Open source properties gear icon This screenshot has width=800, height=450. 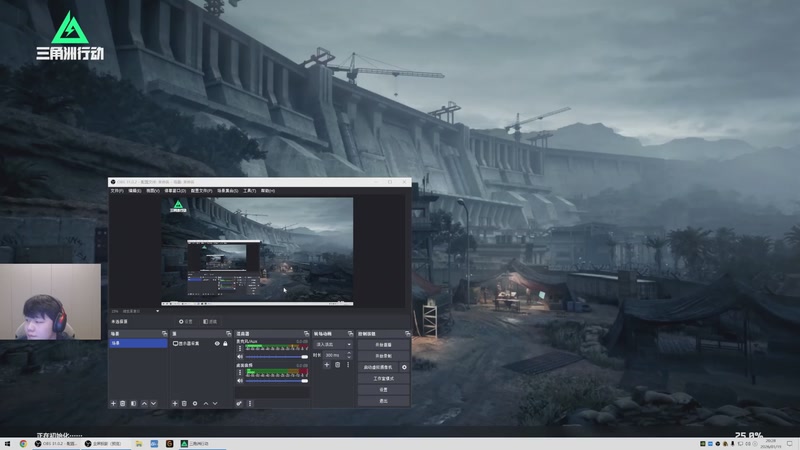[195, 404]
